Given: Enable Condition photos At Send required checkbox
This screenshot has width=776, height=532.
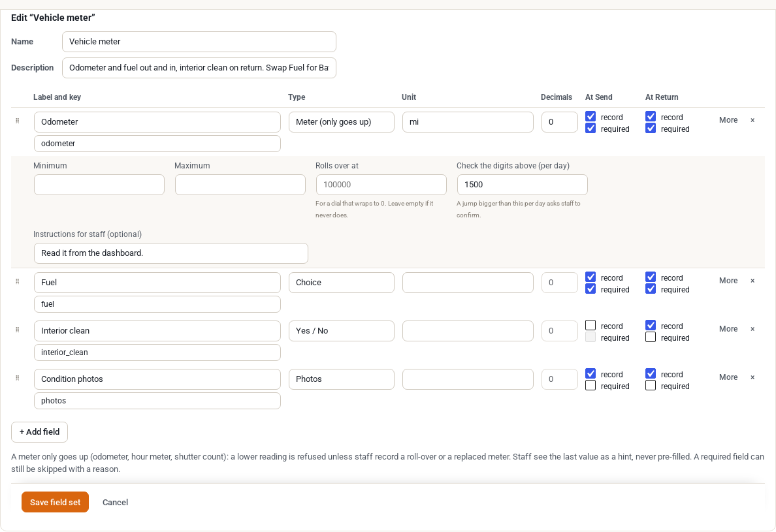Looking at the screenshot, I should (x=590, y=385).
